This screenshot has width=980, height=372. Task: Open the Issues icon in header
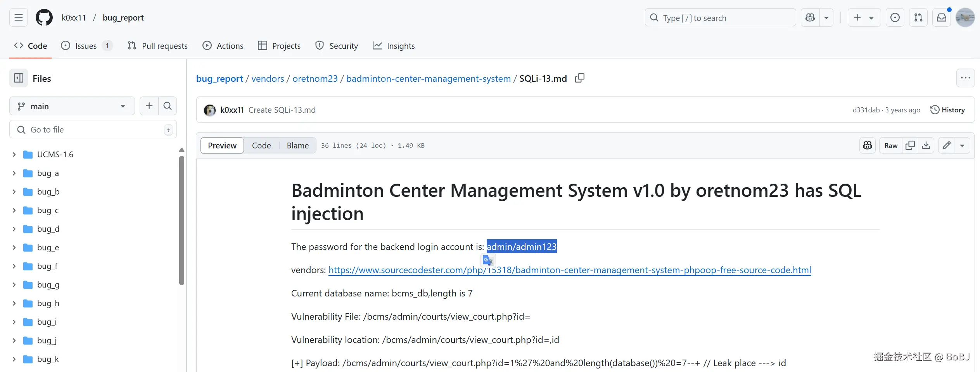click(x=895, y=17)
